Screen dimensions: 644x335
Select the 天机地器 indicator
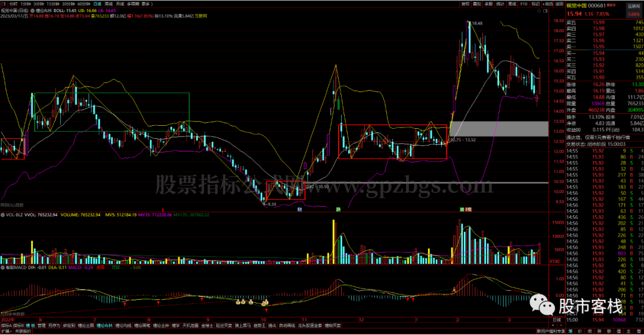click(190, 325)
